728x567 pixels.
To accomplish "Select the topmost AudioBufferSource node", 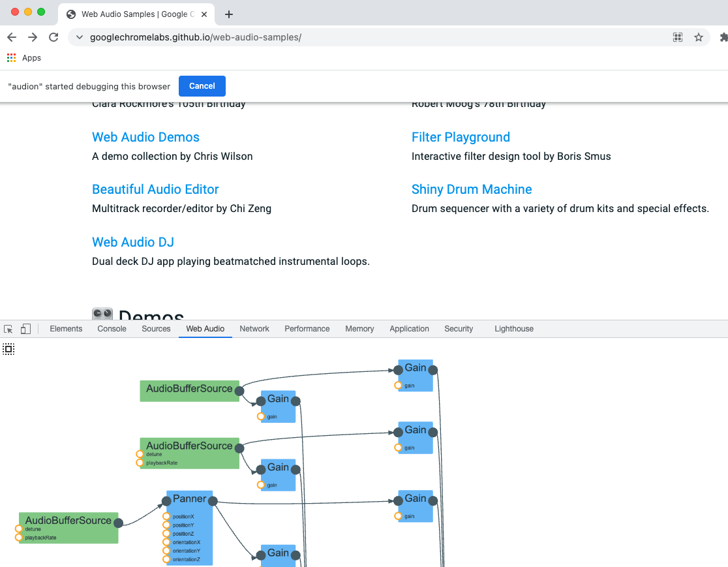I will [189, 391].
